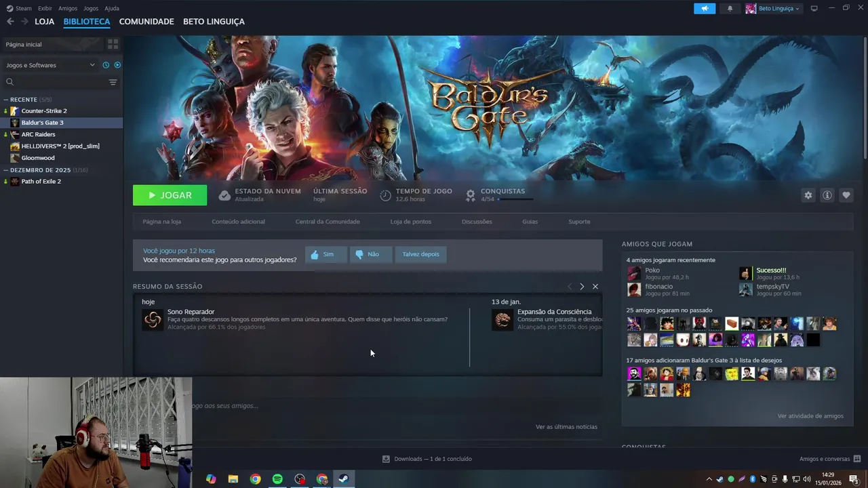Open Suporte tab
868x488 pixels.
[x=579, y=222]
